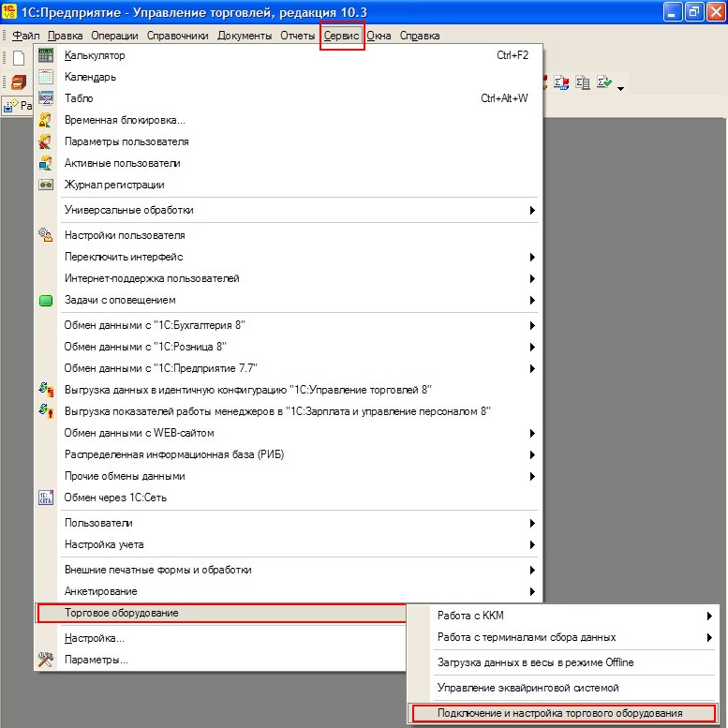Click the Сервис menu
This screenshot has width=728, height=728.
(341, 36)
